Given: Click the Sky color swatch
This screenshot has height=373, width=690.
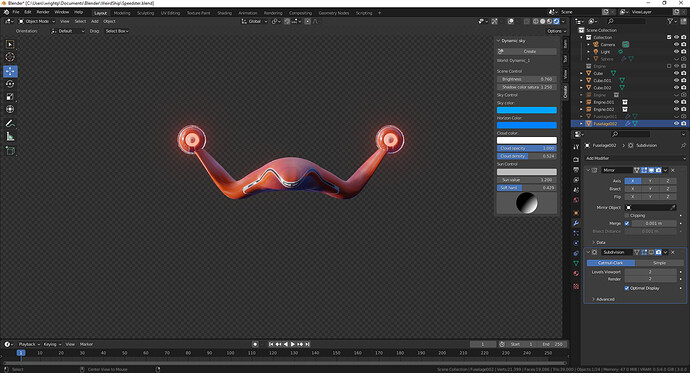Looking at the screenshot, I should 527,110.
